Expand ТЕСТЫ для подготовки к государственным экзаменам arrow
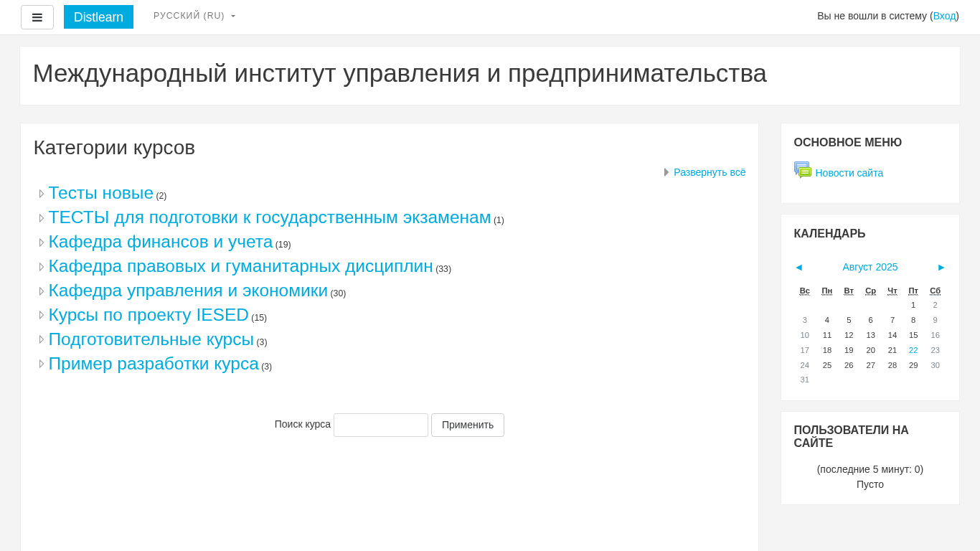980x551 pixels. point(42,218)
